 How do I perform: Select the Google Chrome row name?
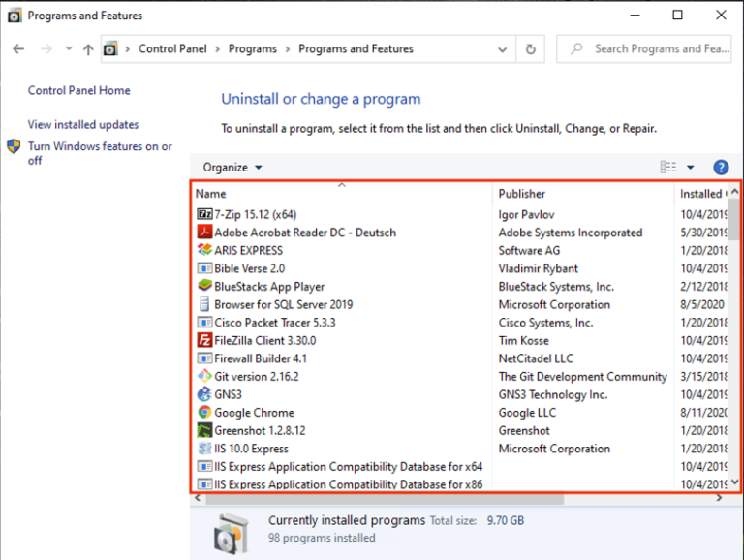254,413
